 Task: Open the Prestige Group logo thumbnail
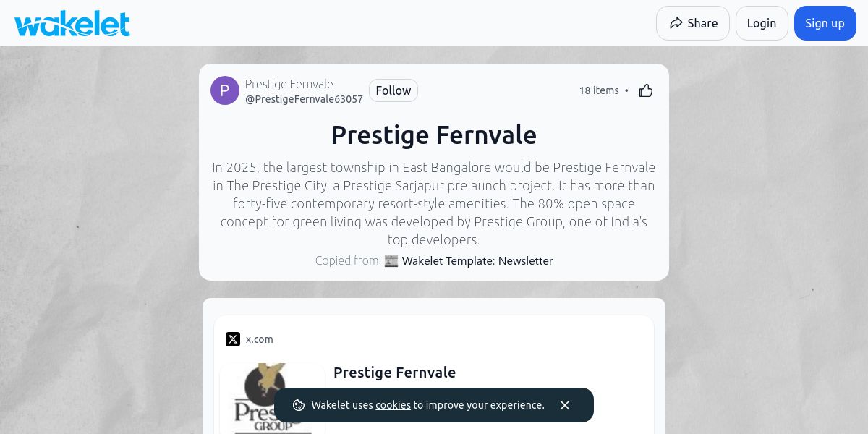[x=273, y=398]
